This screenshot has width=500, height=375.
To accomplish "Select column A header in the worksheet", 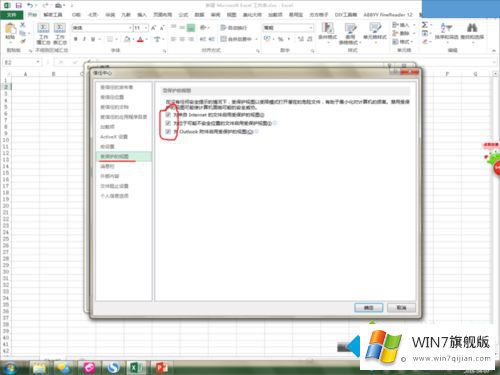I will pos(25,74).
